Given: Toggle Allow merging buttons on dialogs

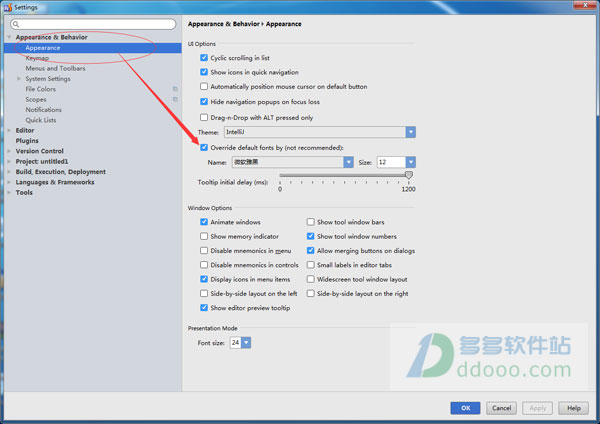Looking at the screenshot, I should 311,251.
